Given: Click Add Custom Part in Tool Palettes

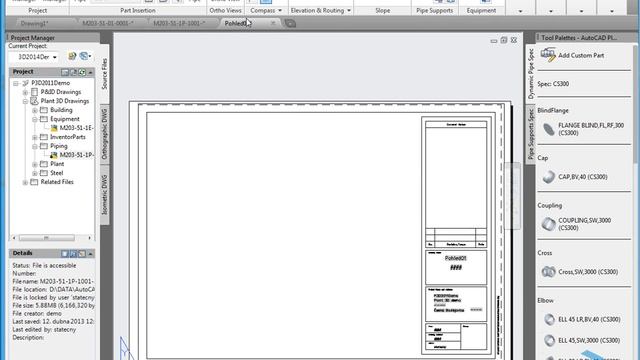Looking at the screenshot, I should click(573, 56).
